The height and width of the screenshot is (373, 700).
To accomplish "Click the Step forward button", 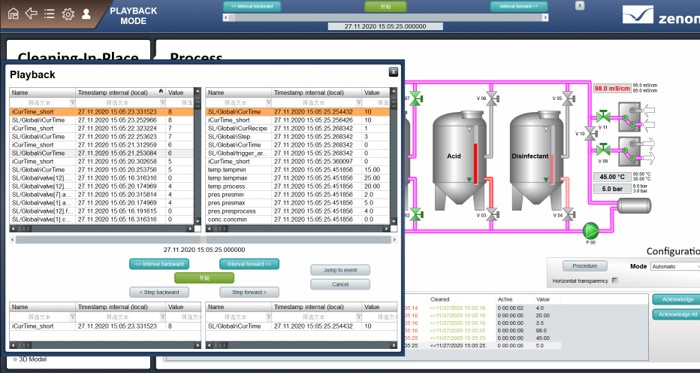I will pos(249,292).
